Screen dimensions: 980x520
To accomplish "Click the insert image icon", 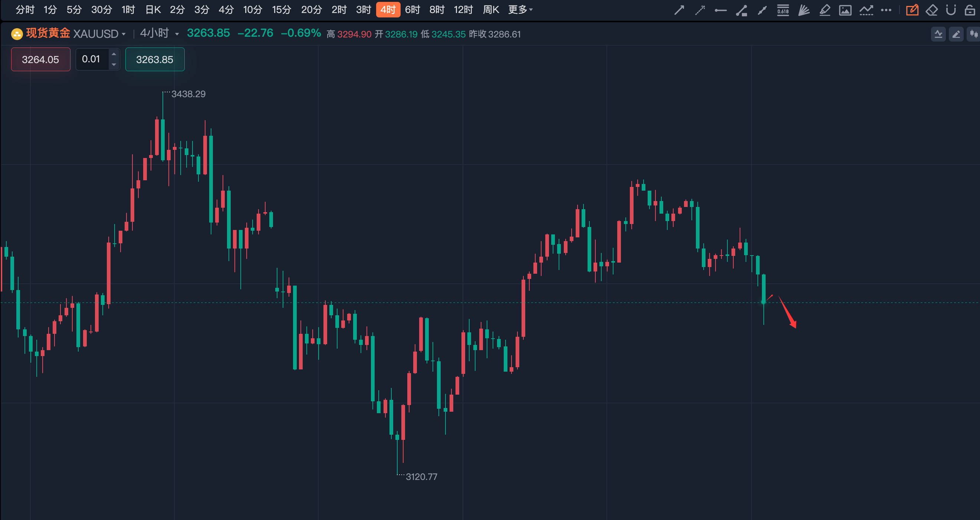I will coord(845,10).
